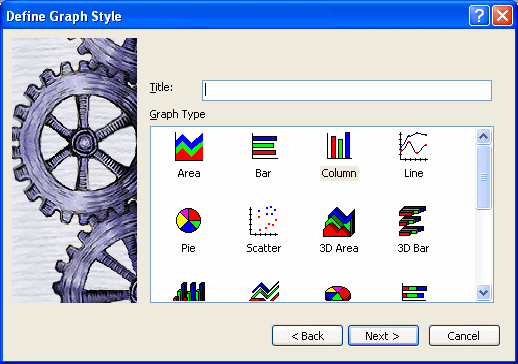Choose the Bar graph type icon
Image resolution: width=518 pixels, height=364 pixels.
tap(265, 146)
